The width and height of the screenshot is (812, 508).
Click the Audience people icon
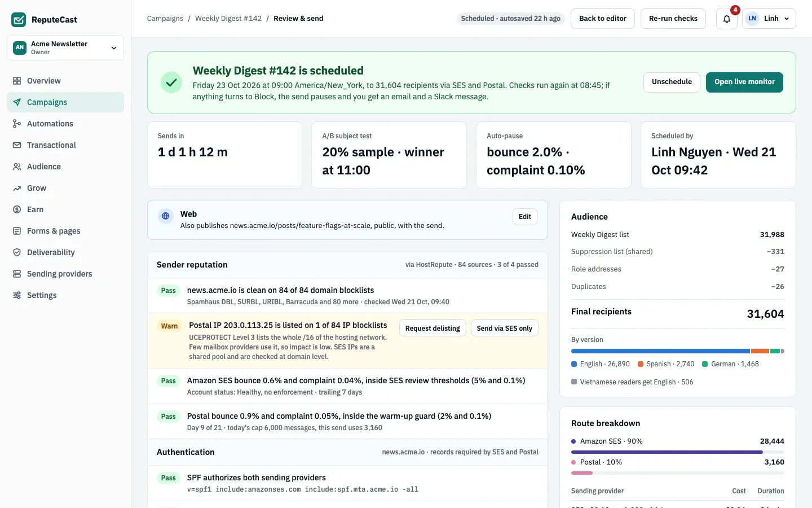pos(17,167)
